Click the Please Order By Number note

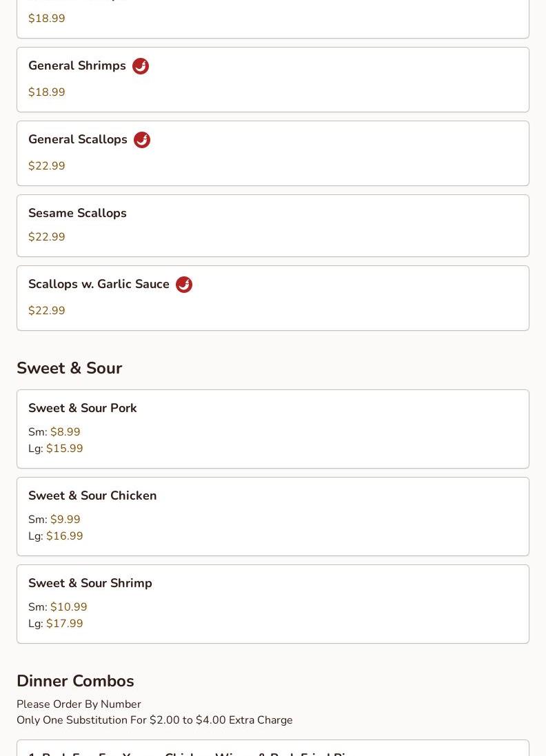click(79, 704)
